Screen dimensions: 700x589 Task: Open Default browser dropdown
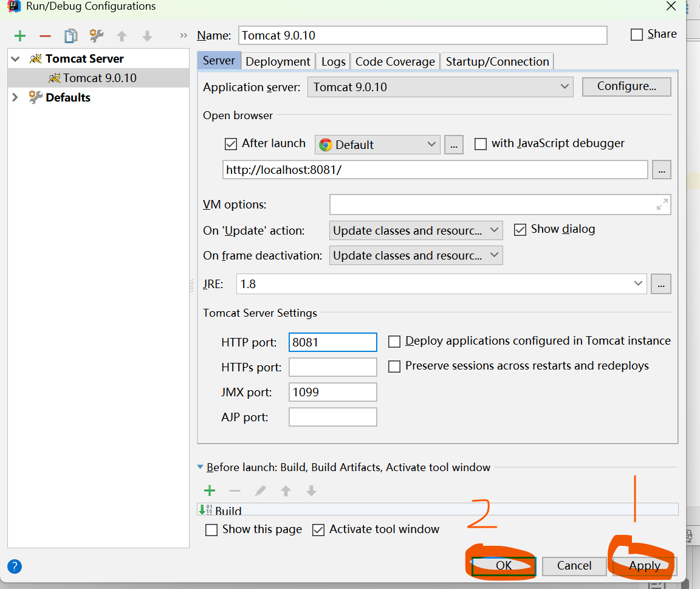tap(377, 145)
